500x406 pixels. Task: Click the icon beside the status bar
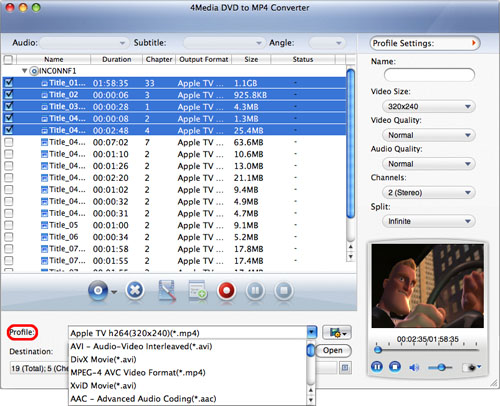[345, 368]
